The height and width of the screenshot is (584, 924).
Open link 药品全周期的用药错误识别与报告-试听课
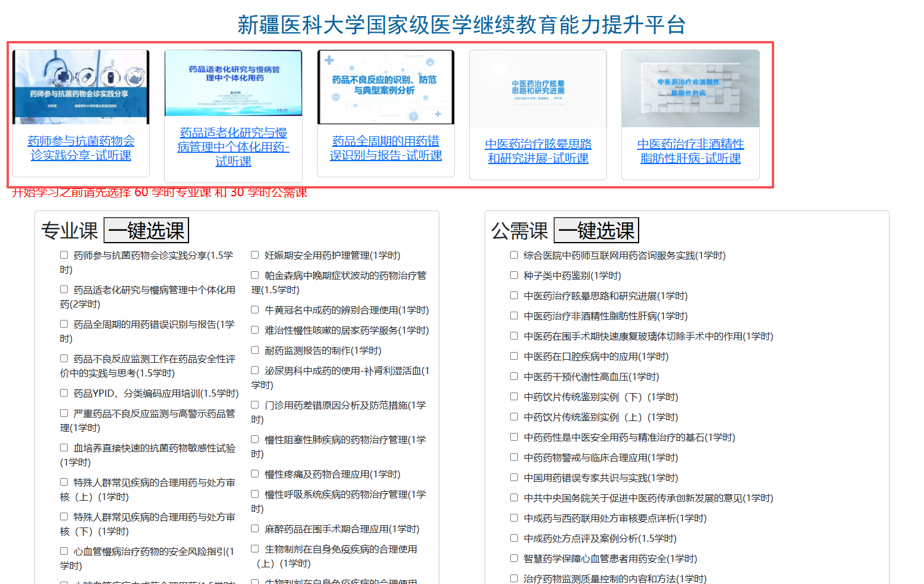coord(385,148)
